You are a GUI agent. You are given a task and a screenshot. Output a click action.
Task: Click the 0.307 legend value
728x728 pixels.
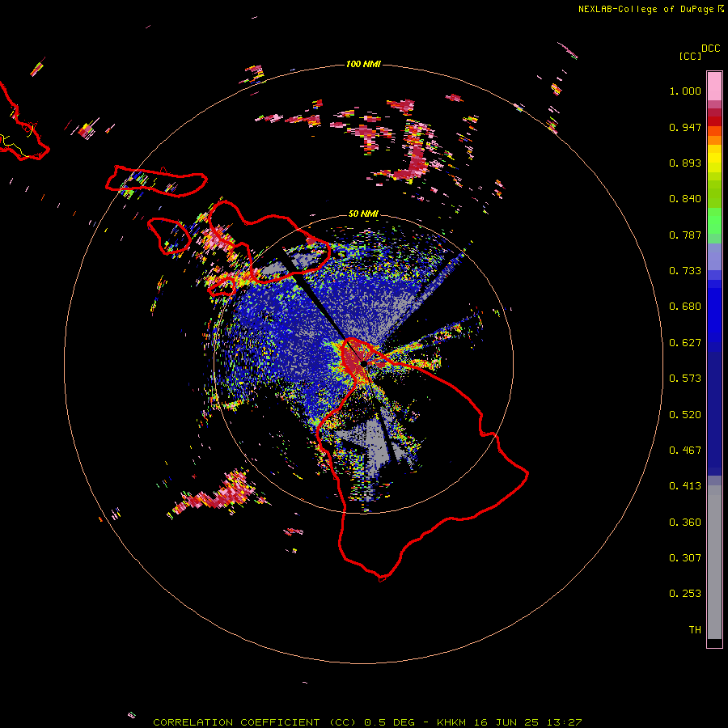pos(685,558)
